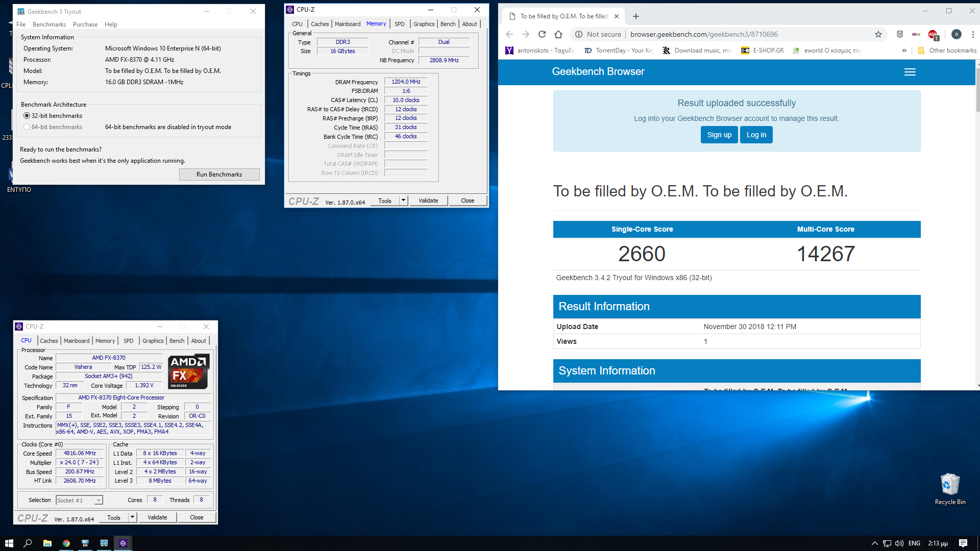Image resolution: width=980 pixels, height=551 pixels.
Task: Click Sign up on Geekbench Browser
Action: [x=719, y=135]
